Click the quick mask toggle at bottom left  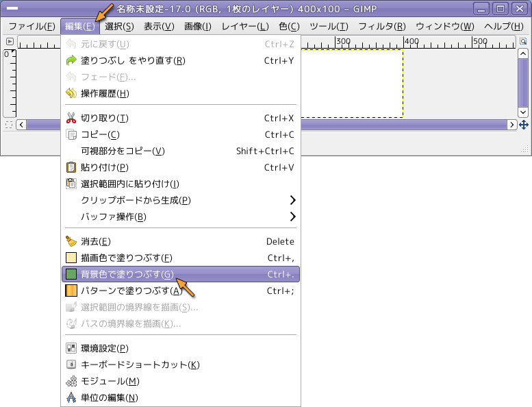(x=9, y=125)
